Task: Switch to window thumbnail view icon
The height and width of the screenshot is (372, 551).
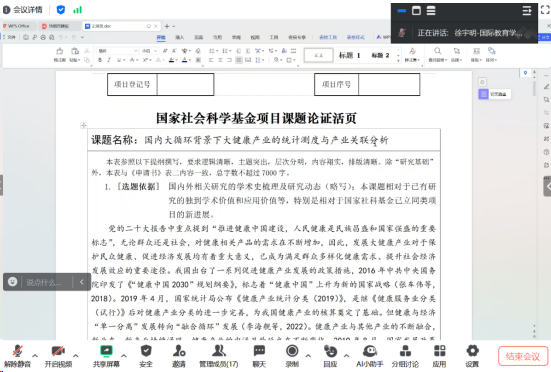Action: pyautogui.click(x=416, y=11)
